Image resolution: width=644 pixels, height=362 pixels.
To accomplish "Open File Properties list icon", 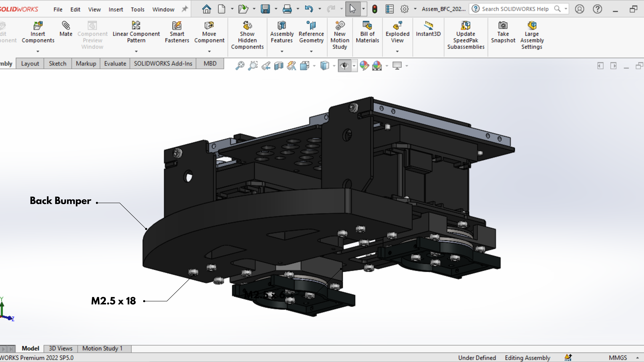I will 390,9.
